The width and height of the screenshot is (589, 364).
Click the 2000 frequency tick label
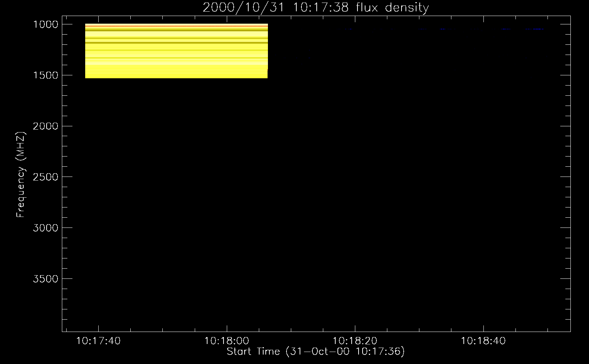tap(46, 126)
